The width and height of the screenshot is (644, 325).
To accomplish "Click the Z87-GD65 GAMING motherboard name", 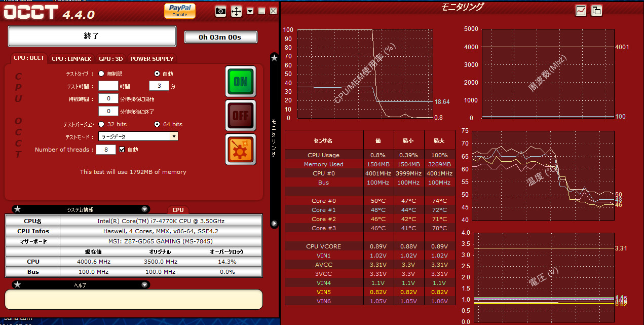I will pos(161,241).
